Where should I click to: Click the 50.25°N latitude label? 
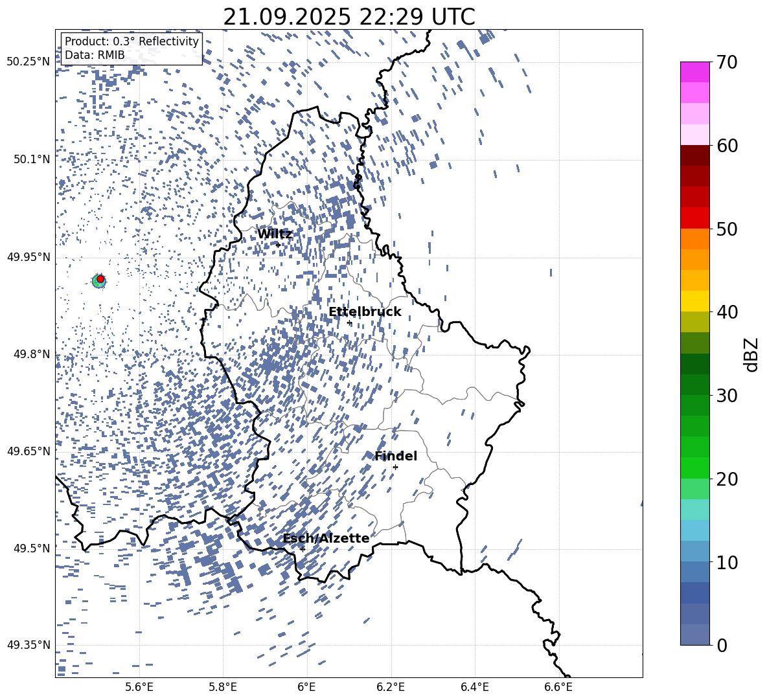click(x=29, y=62)
